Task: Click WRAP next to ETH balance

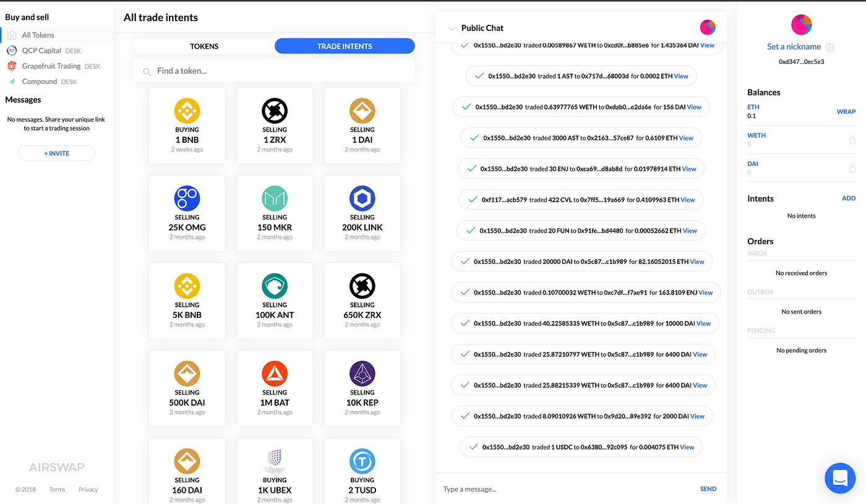Action: 846,112
